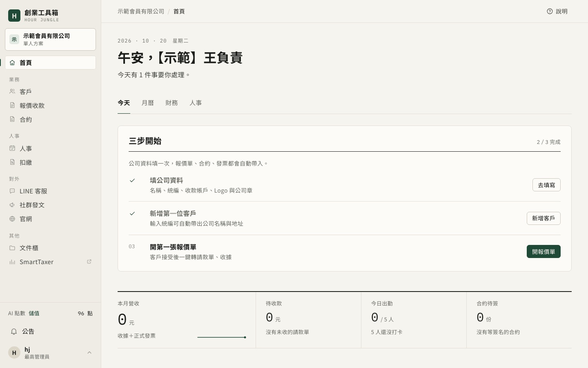The image size is (588, 368).
Task: Click the globe icon beside 官網
Action: pyautogui.click(x=12, y=219)
